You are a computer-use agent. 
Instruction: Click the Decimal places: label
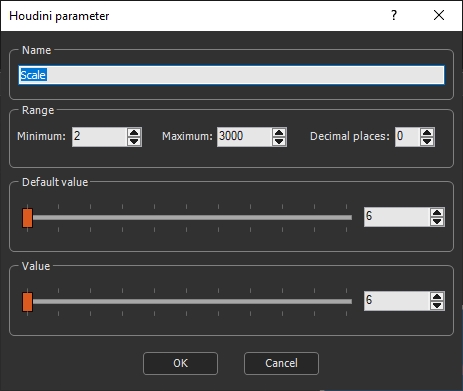(x=350, y=136)
